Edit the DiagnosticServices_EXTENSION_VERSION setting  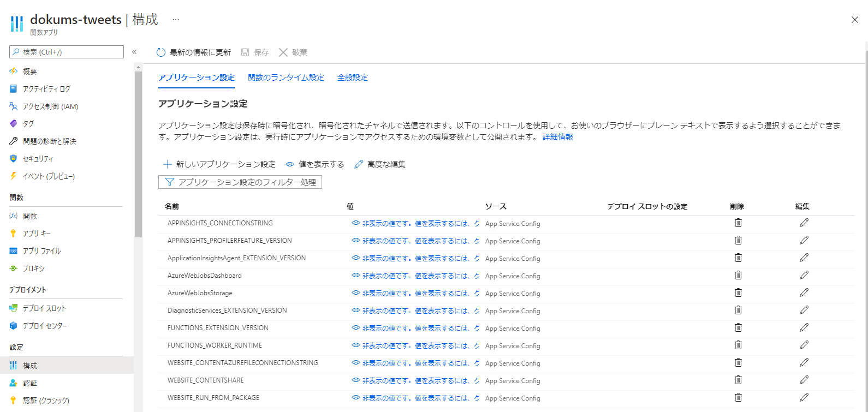pos(804,310)
